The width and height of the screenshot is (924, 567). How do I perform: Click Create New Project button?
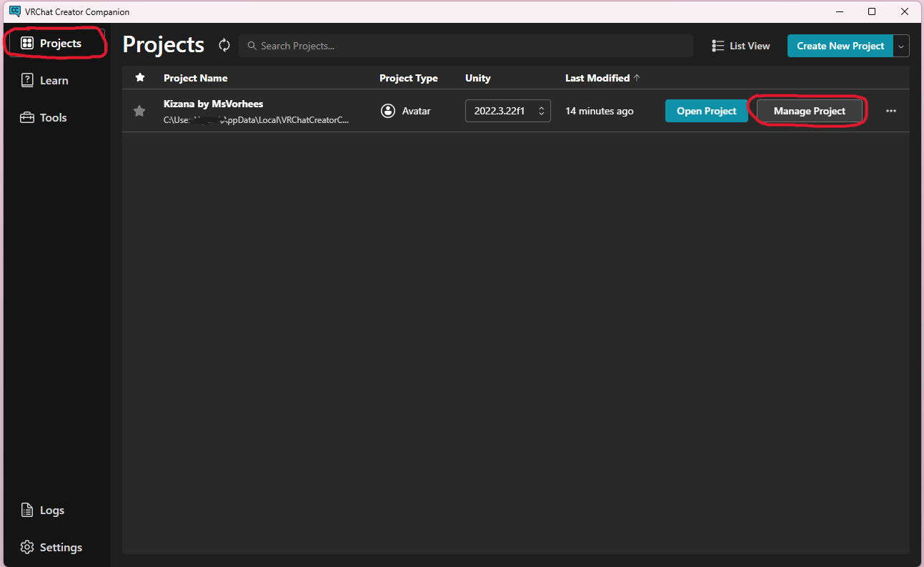(840, 46)
